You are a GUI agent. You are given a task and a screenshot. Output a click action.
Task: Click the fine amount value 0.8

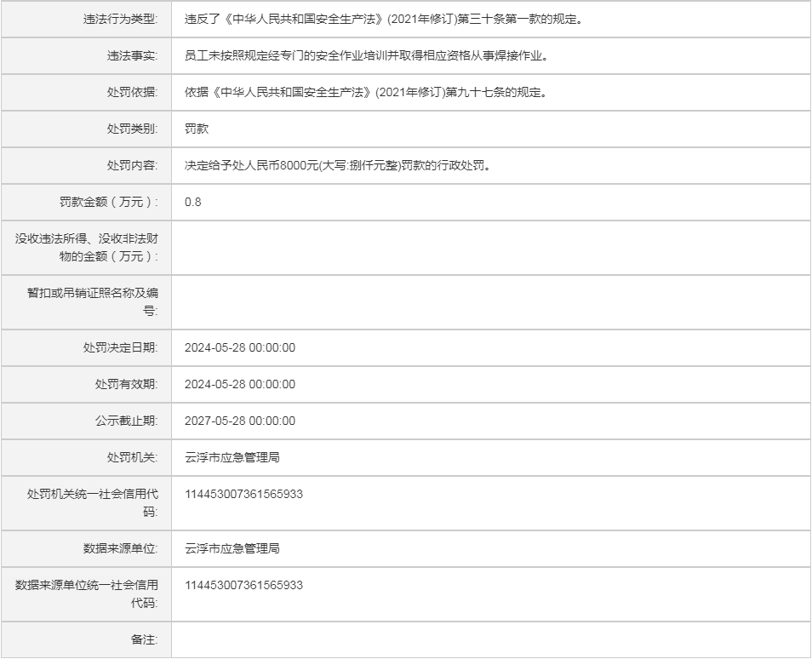193,202
